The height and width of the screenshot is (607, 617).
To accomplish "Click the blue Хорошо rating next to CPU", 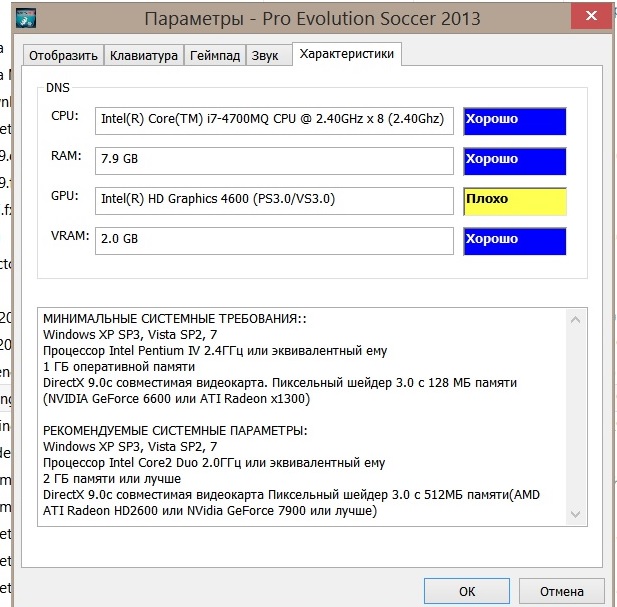I will pyautogui.click(x=515, y=121).
